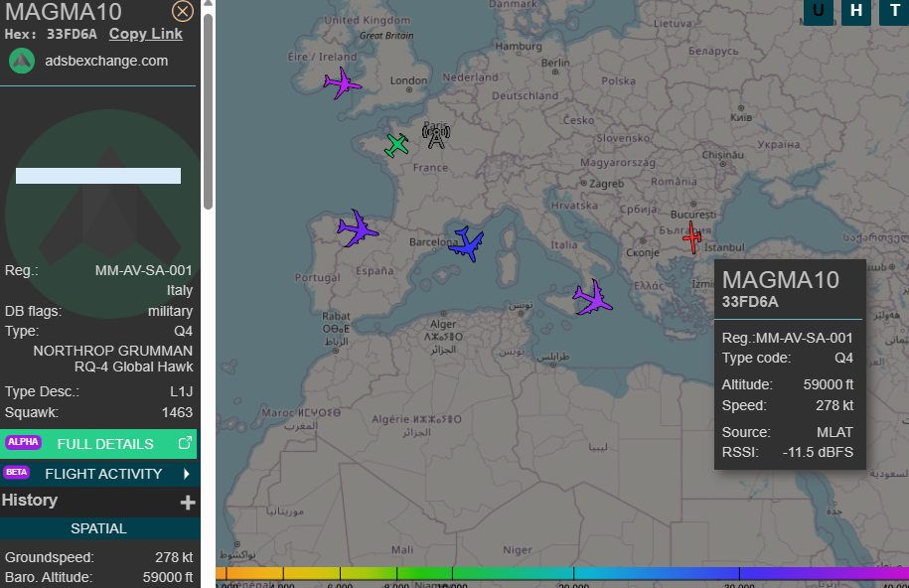This screenshot has width=909, height=588.
Task: Click the receiver tower icon near Paris
Action: coord(436,137)
